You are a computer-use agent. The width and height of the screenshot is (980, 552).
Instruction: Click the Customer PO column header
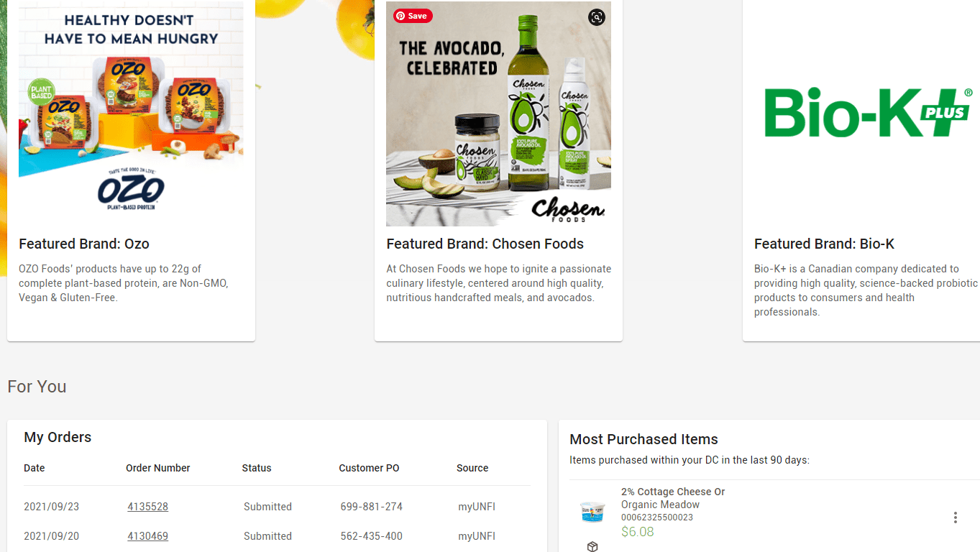369,468
